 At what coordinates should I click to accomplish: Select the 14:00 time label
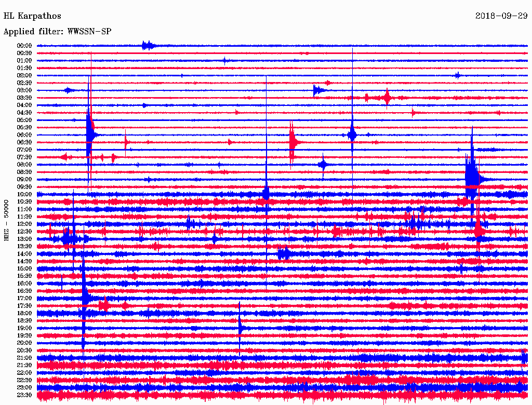pos(24,254)
